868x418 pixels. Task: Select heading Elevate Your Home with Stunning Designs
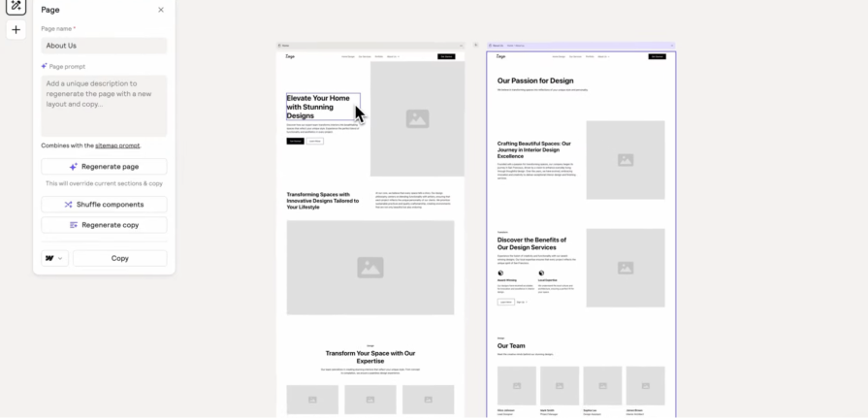(x=323, y=107)
